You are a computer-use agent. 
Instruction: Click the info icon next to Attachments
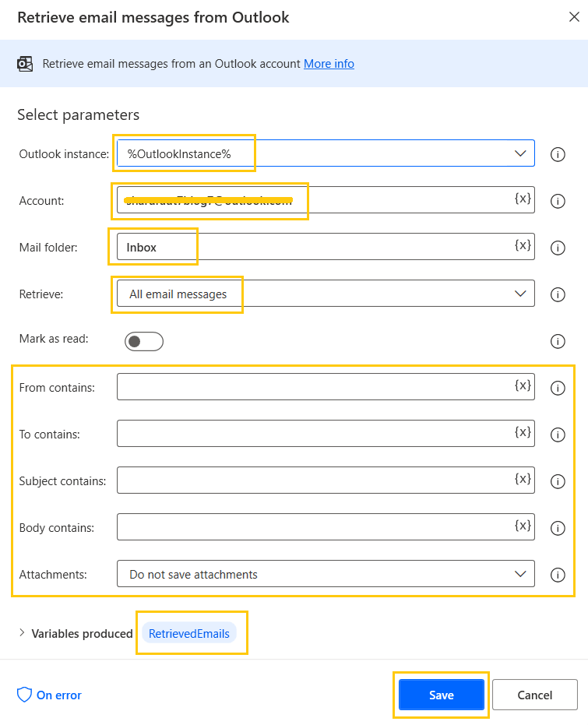click(x=558, y=575)
